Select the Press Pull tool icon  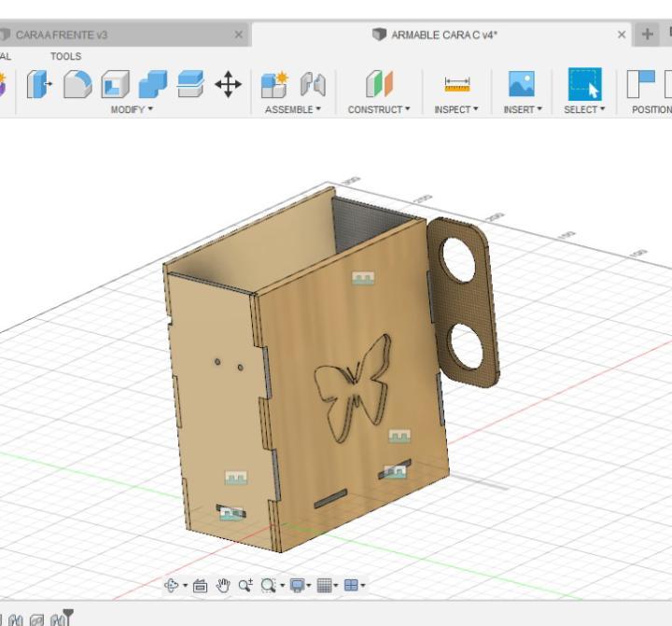[39, 84]
